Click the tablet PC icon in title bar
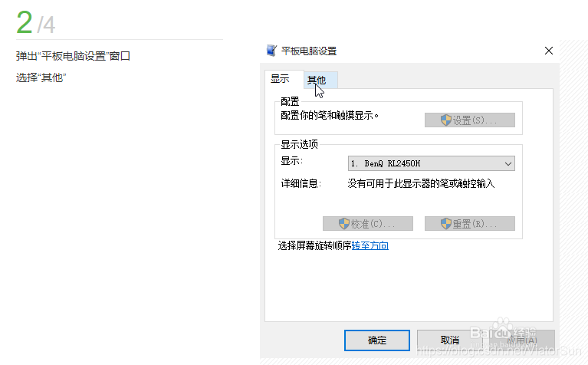The height and width of the screenshot is (365, 588). pyautogui.click(x=271, y=51)
